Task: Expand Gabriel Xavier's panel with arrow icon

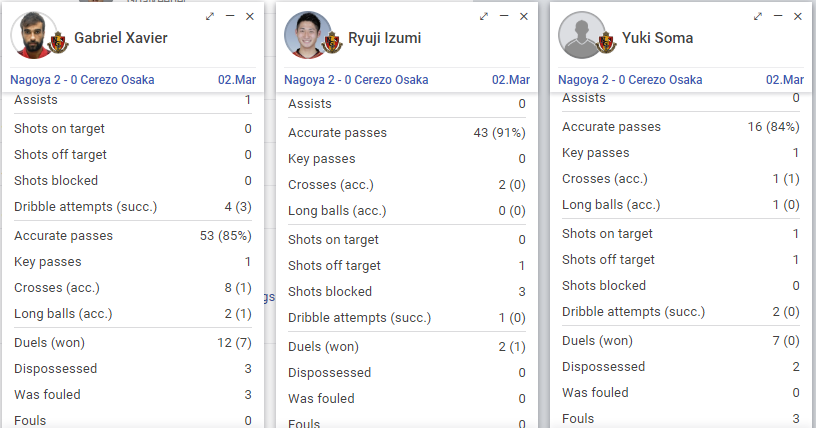Action: coord(210,17)
